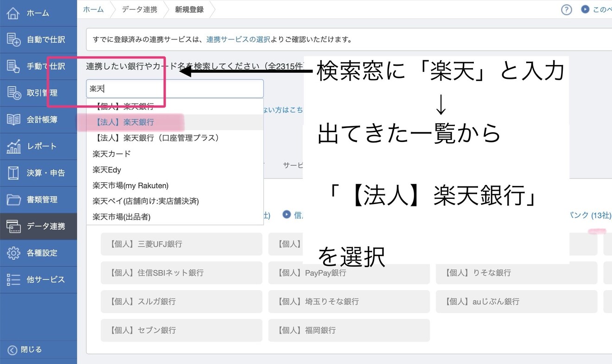Select 楽天市場(出品者) from the suggestions
Screen dimensions: 612x364
175,217
